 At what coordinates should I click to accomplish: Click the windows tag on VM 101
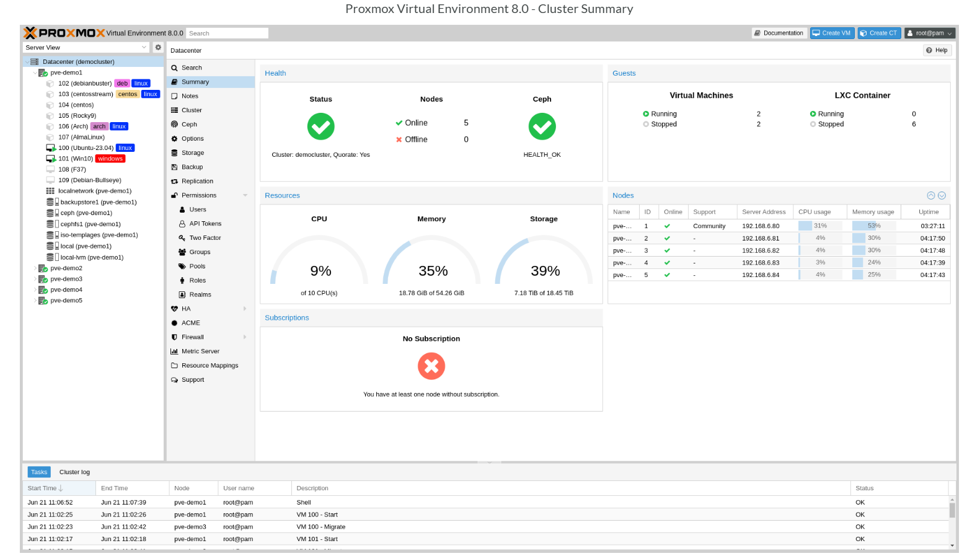(110, 159)
